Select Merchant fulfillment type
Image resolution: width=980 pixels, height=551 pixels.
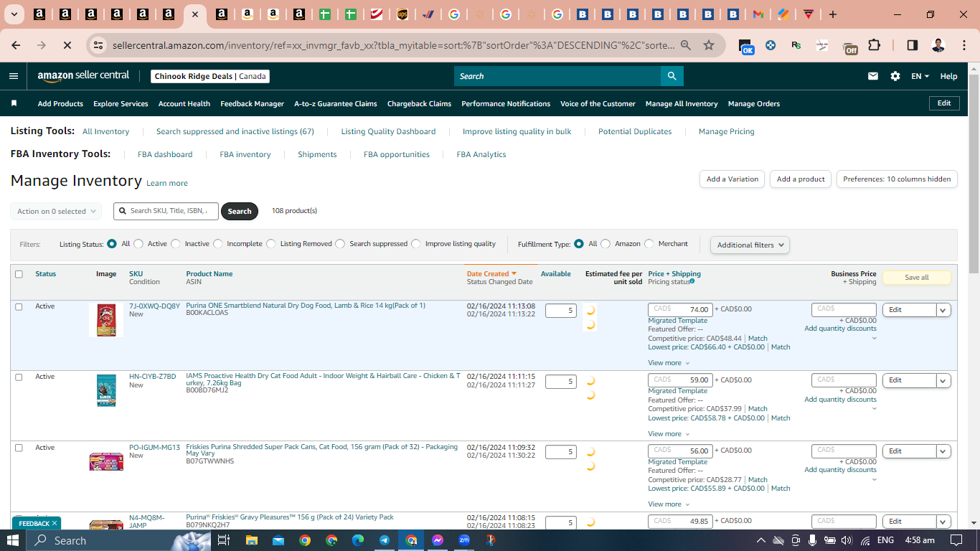tap(650, 244)
